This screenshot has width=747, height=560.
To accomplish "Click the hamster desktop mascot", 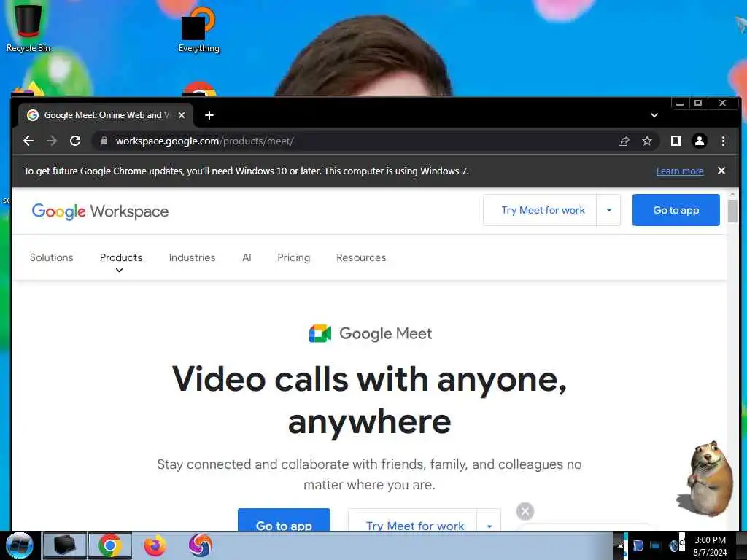I will tap(706, 479).
